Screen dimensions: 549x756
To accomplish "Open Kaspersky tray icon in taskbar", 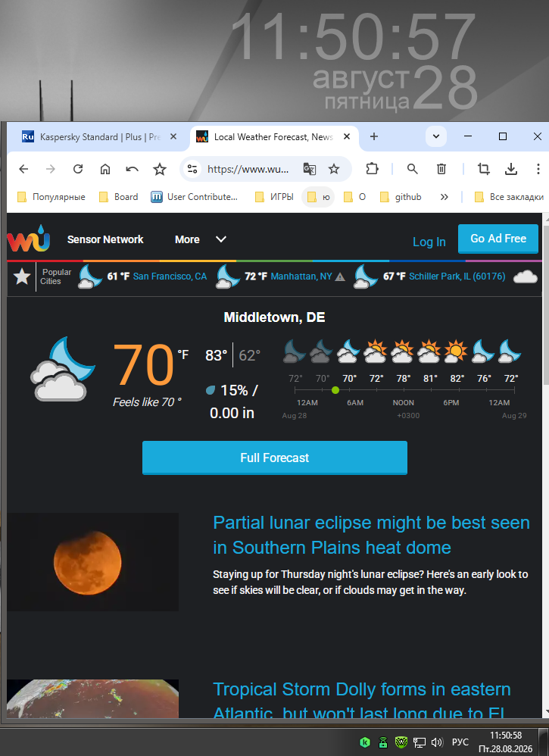I will (365, 742).
